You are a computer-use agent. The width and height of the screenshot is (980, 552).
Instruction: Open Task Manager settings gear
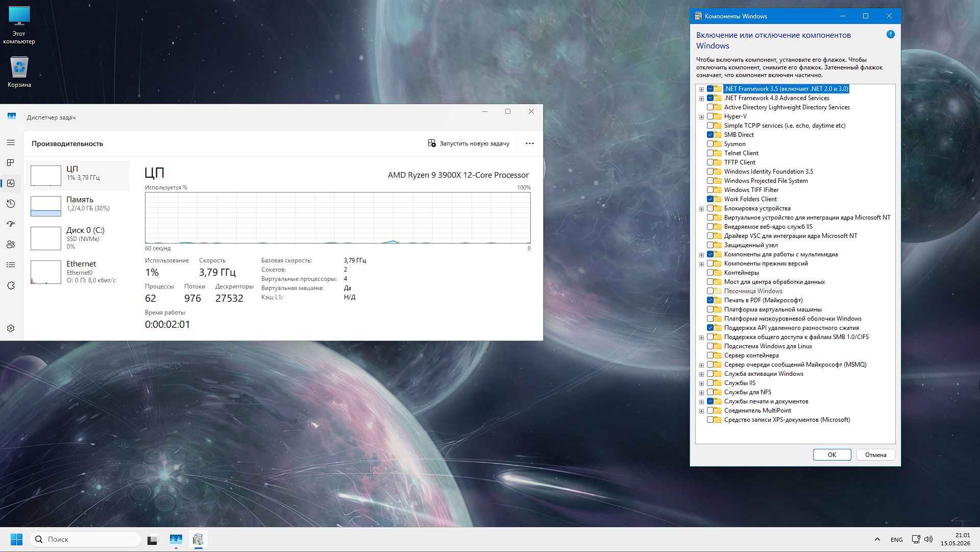coord(11,328)
